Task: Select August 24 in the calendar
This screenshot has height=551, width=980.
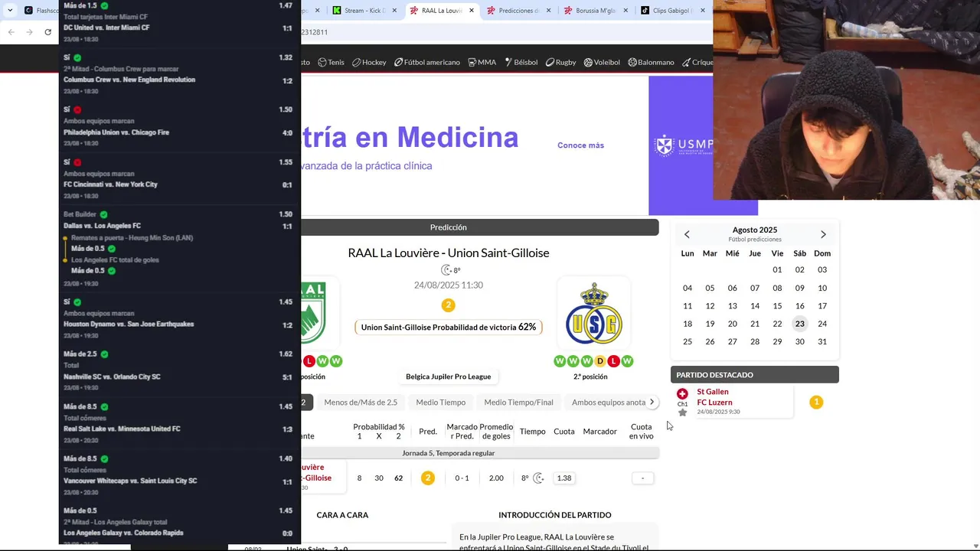Action: 822,324
